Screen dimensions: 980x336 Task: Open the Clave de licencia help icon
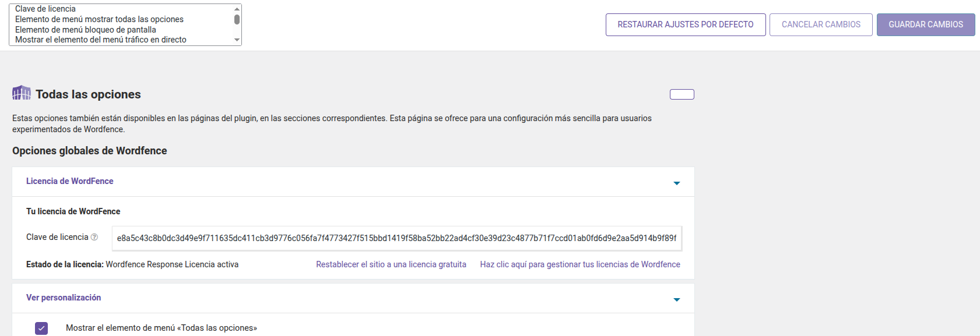click(x=94, y=237)
